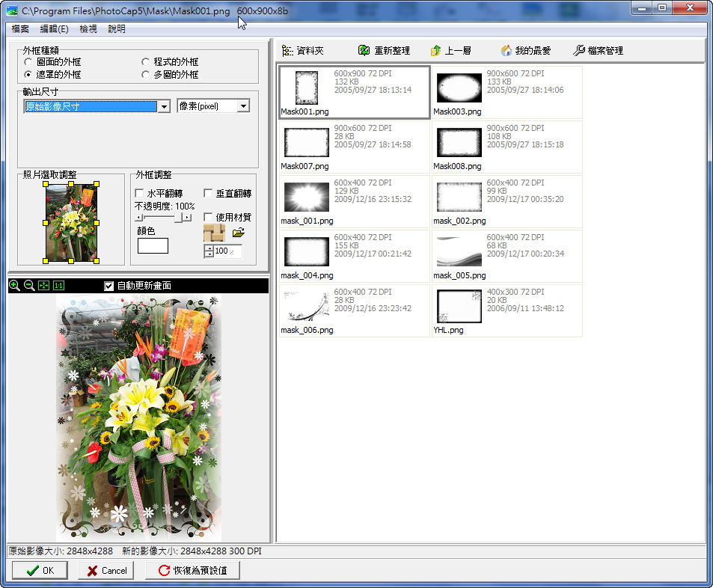Click the zoom out magnifier icon
Image resolution: width=713 pixels, height=588 pixels.
pos(29,286)
